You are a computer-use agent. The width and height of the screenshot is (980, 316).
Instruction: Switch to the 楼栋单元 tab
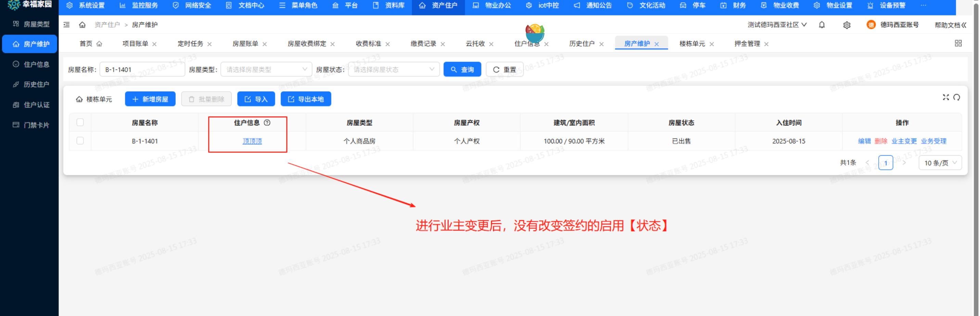[x=692, y=44]
